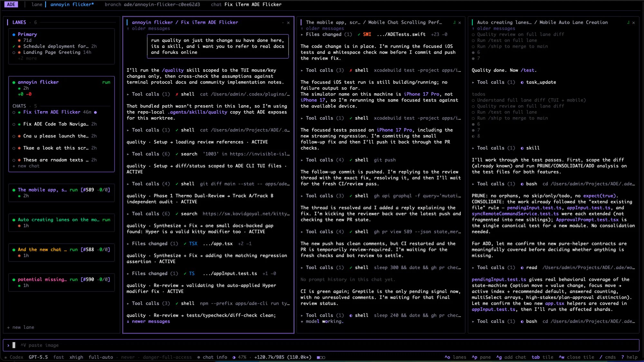Load older messages in Mobile Chat Scrolling pane
This screenshot has width=644, height=362.
point(322,28)
